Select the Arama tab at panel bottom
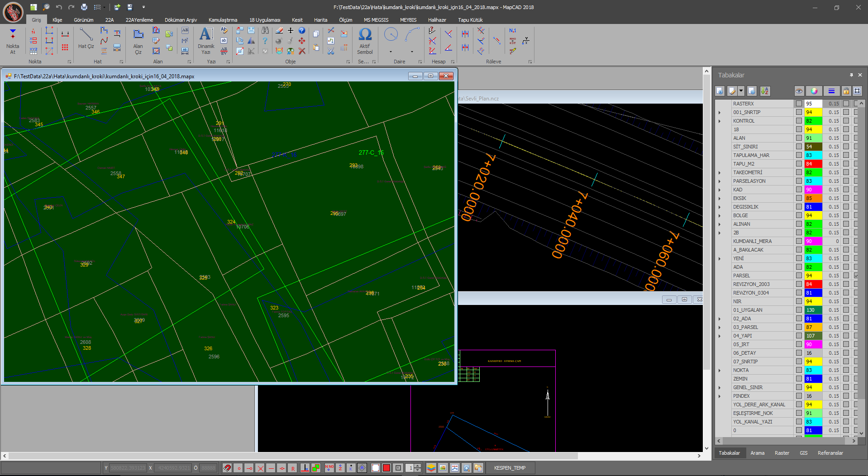868x476 pixels. tap(757, 453)
